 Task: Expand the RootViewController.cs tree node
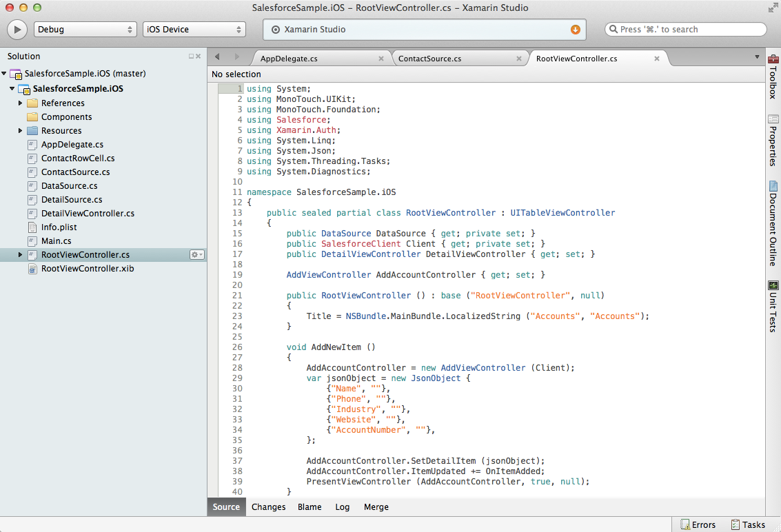click(x=21, y=254)
